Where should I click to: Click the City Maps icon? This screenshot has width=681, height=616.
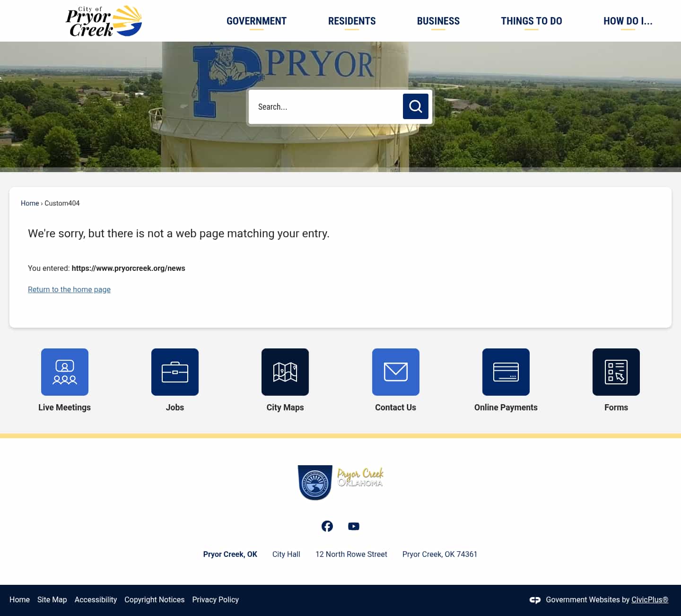tap(285, 372)
